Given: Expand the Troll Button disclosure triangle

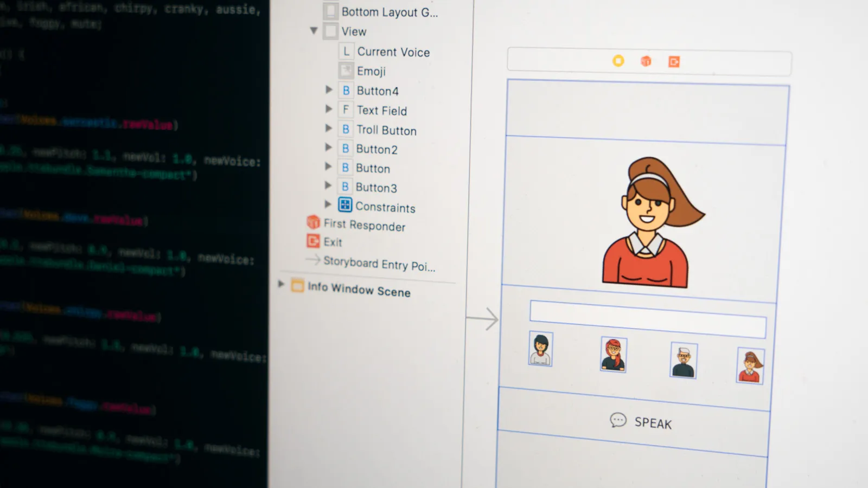Looking at the screenshot, I should point(329,129).
